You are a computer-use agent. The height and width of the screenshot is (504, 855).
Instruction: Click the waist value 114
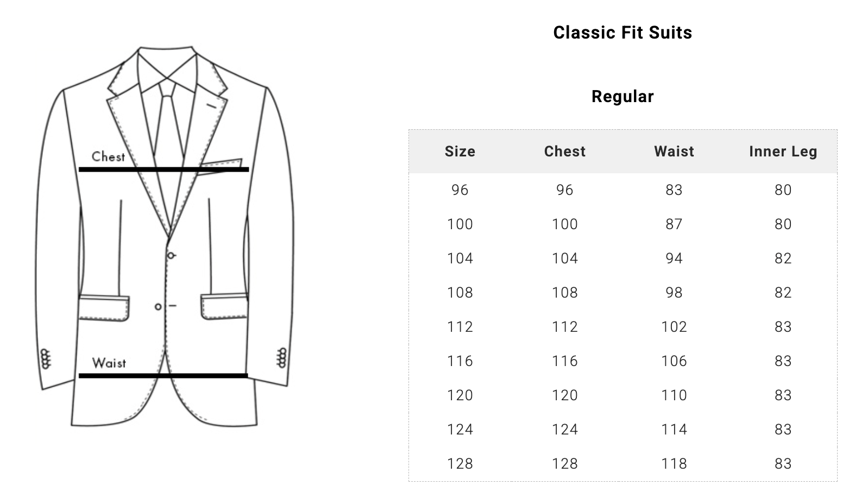674,430
